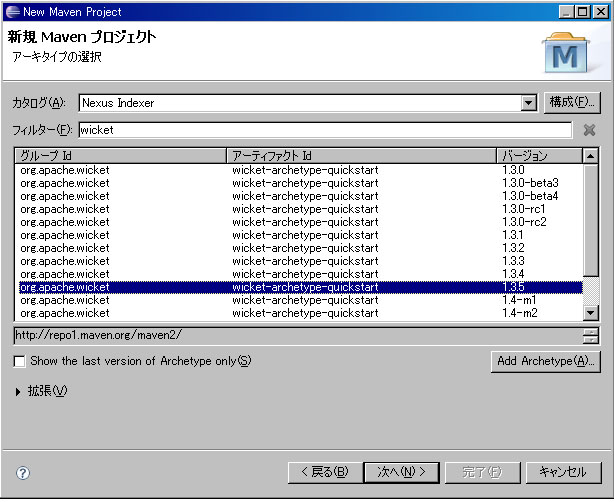Select the row with version 1.3.0-rc1
Viewport: 614px width, 502px height.
click(x=299, y=209)
